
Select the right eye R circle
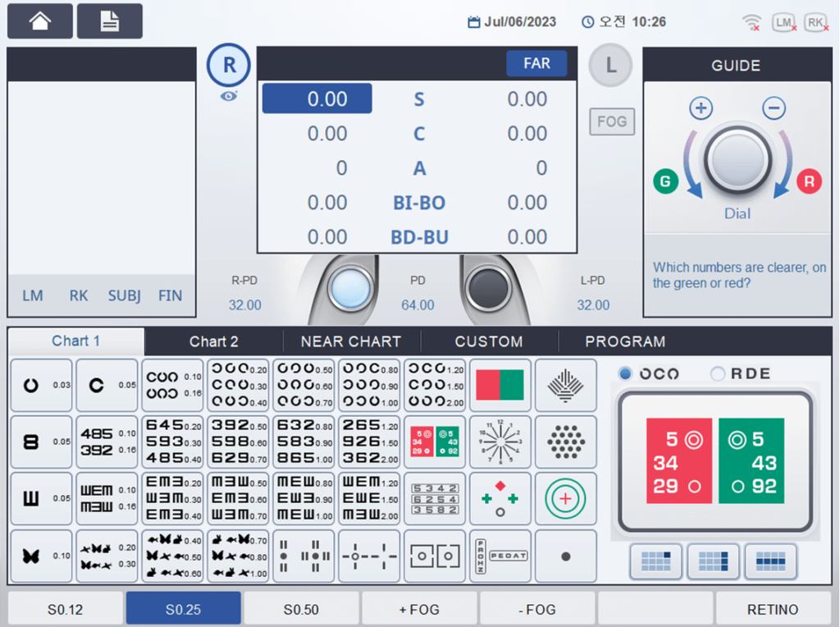(x=229, y=66)
